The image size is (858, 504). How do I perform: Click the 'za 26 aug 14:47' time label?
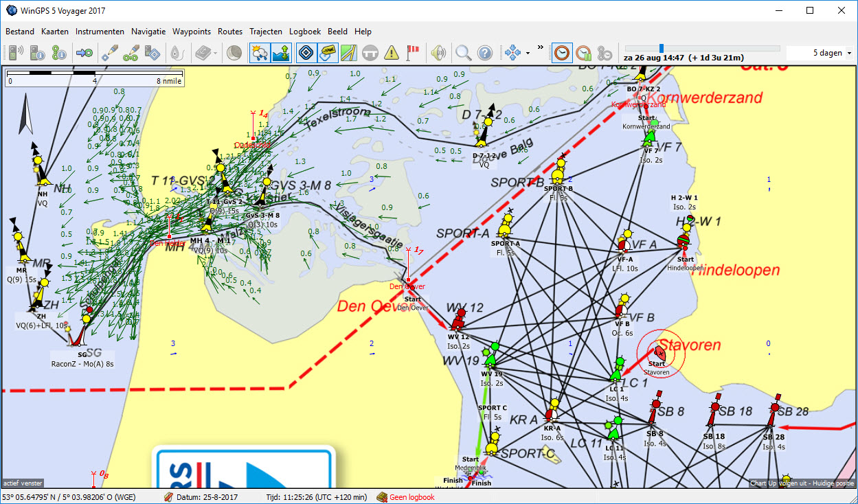pos(654,58)
